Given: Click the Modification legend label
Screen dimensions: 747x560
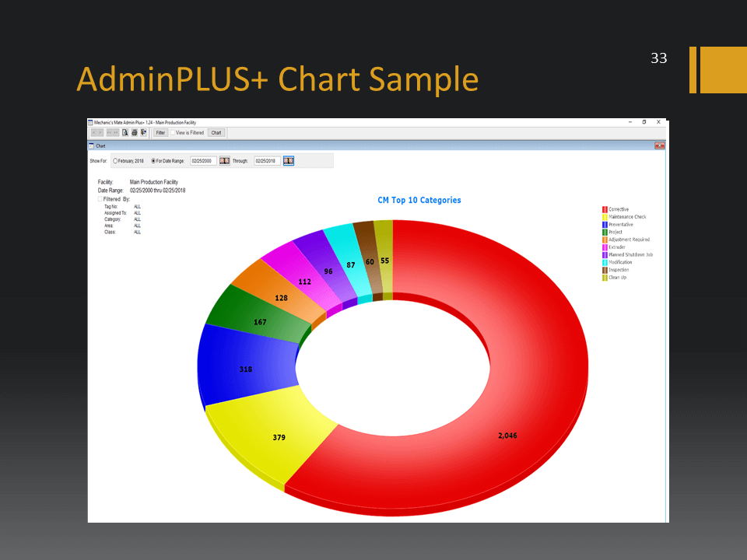Looking at the screenshot, I should [620, 262].
